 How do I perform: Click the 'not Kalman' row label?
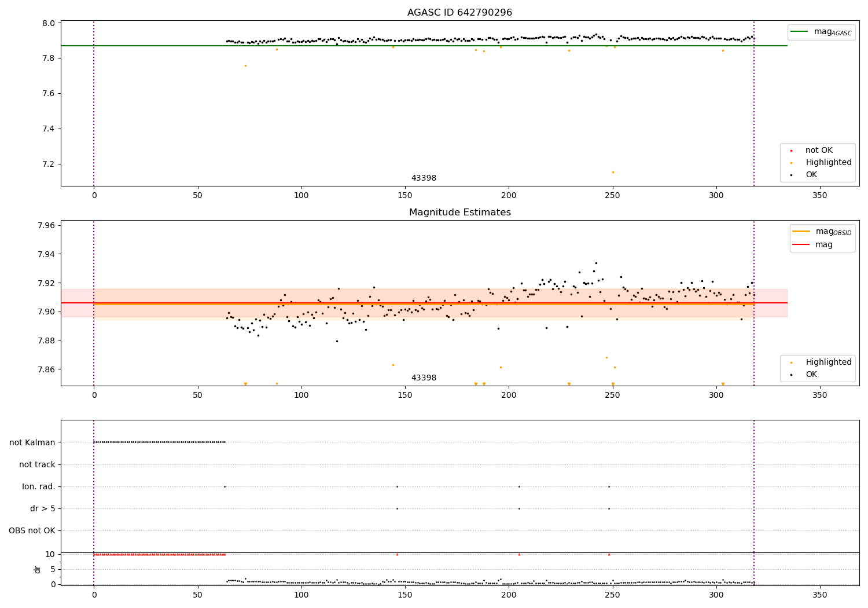32,442
